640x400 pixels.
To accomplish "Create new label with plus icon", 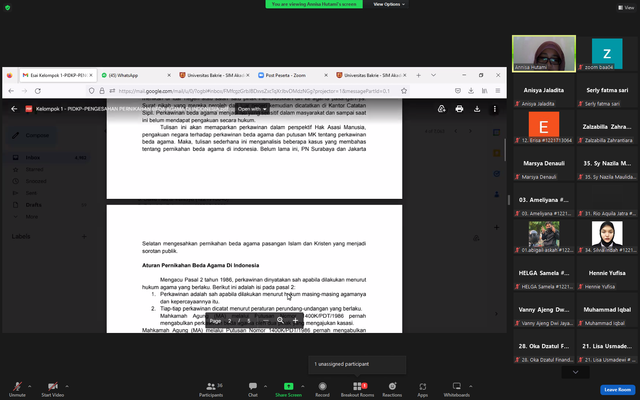I will click(84, 236).
